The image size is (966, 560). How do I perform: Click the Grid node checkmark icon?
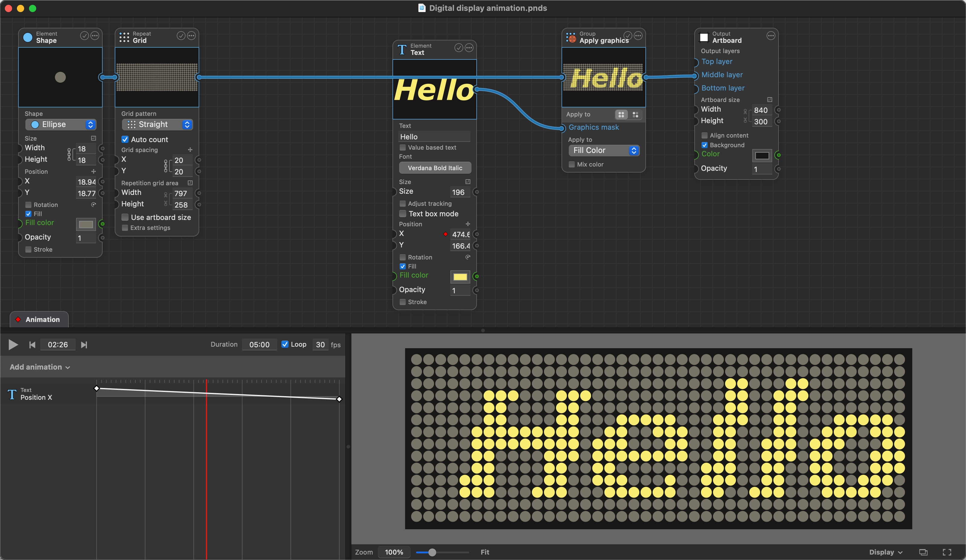[x=181, y=36]
